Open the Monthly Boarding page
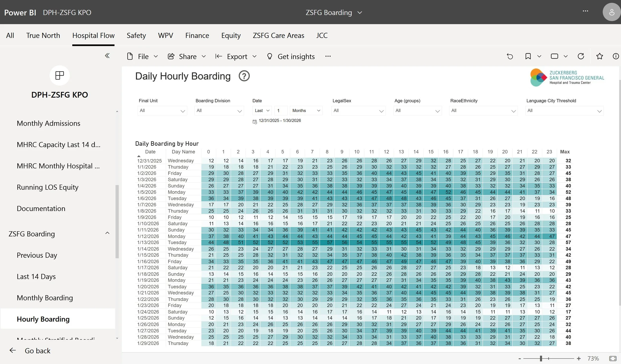The image size is (621, 364). (45, 298)
